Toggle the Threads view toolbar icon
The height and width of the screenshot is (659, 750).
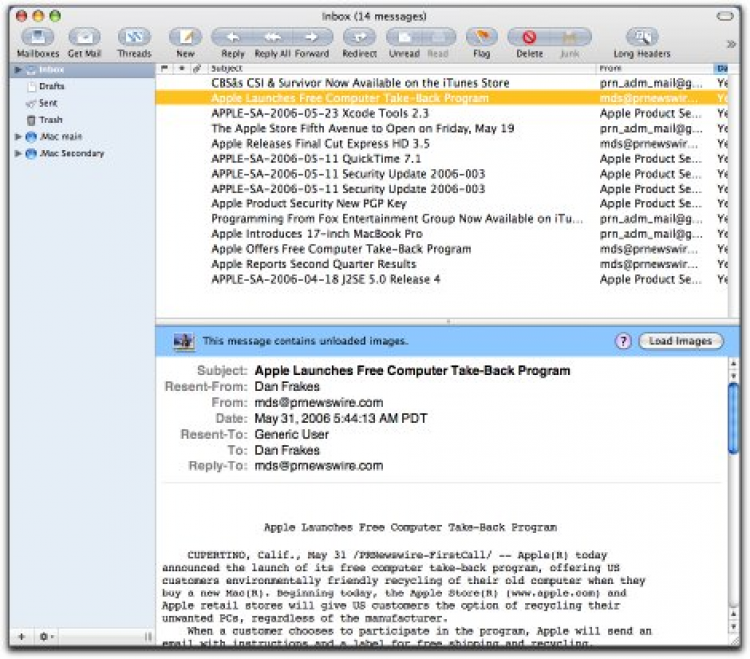point(134,37)
